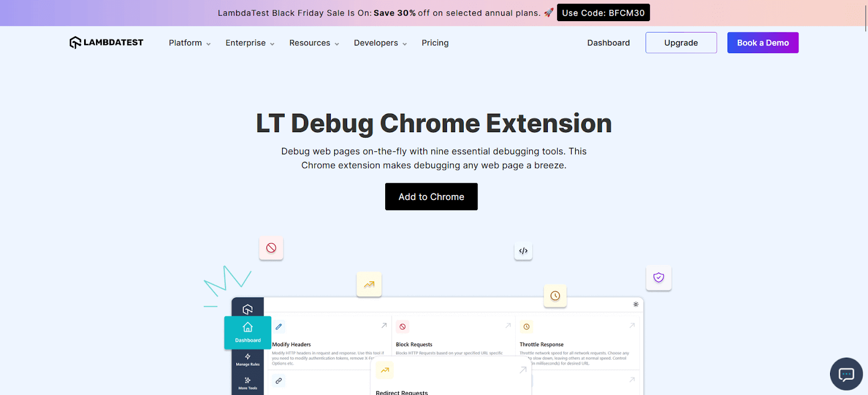Click the floating purple shield icon
The width and height of the screenshot is (868, 395).
659,277
